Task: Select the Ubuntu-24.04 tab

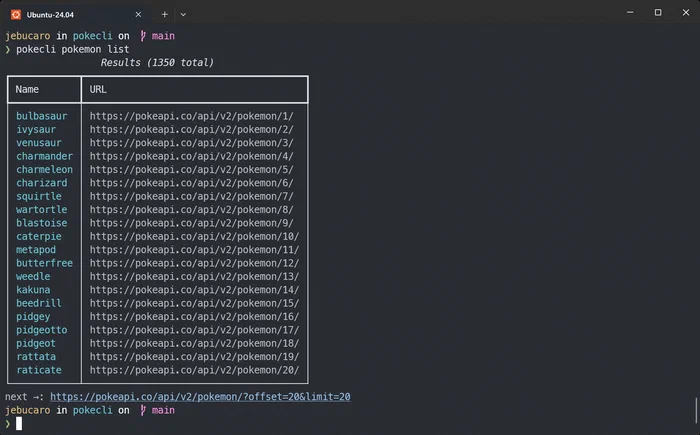Action: pos(76,15)
